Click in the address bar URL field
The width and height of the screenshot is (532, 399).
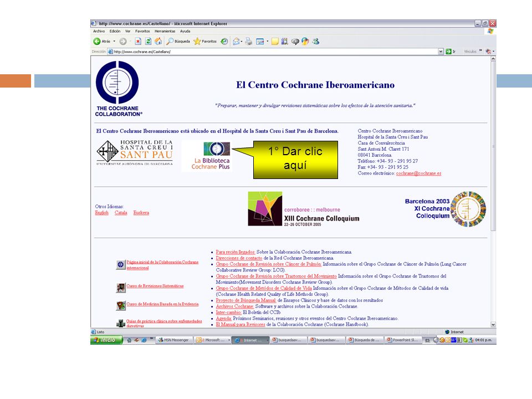[x=272, y=52]
